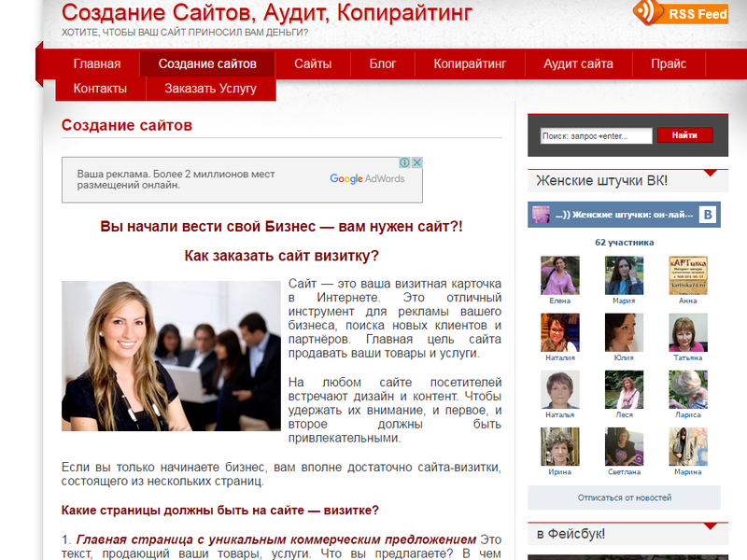Click Юлия's avatar in VK widget

click(624, 332)
